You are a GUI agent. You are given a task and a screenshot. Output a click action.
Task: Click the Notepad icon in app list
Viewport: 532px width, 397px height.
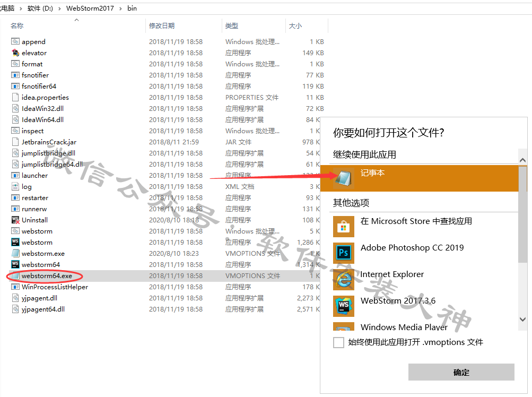pos(343,178)
